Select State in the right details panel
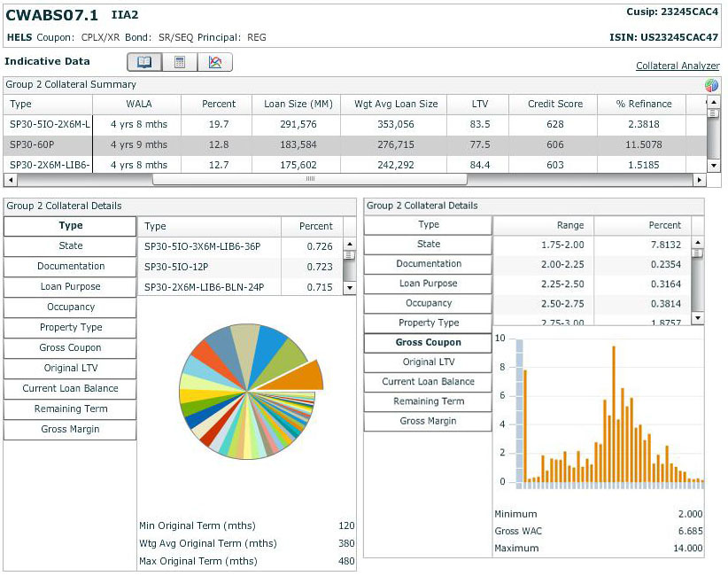 (427, 245)
